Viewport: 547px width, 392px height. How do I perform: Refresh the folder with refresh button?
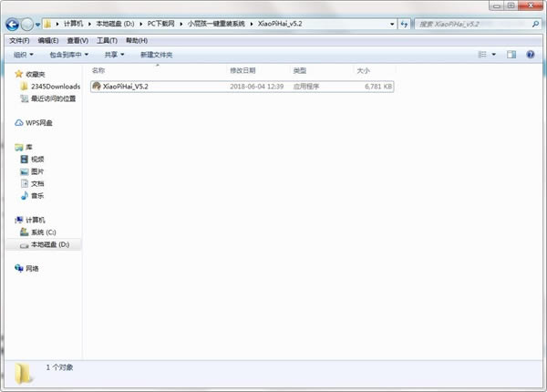coord(404,24)
